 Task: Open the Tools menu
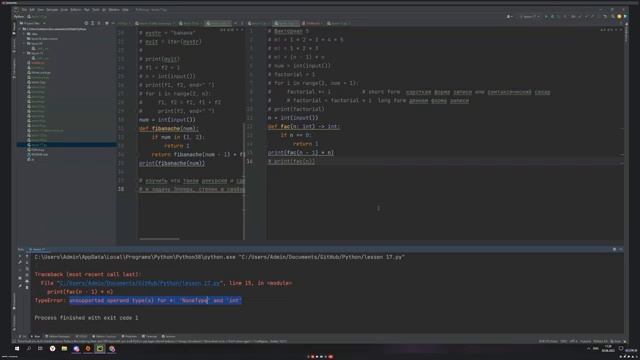pos(96,10)
